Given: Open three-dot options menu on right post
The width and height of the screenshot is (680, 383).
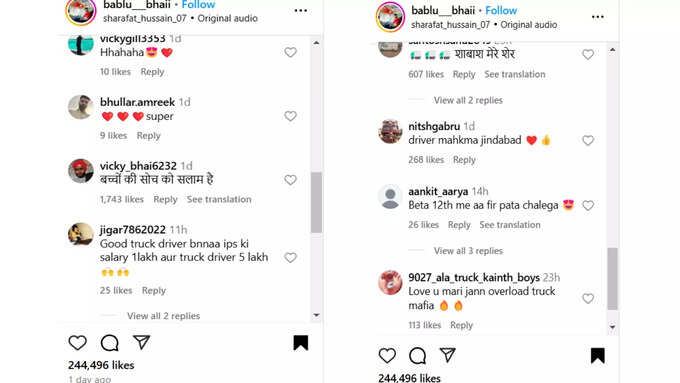Looking at the screenshot, I should [598, 17].
